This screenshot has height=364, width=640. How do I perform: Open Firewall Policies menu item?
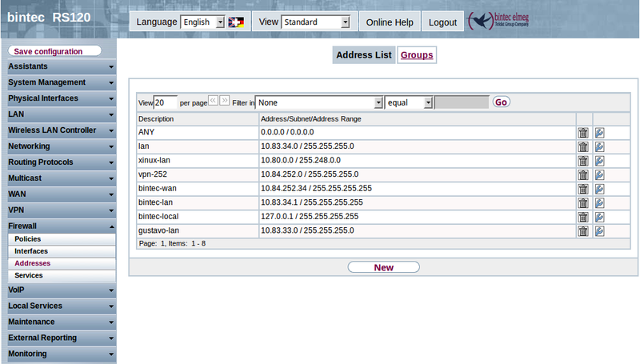(x=27, y=239)
